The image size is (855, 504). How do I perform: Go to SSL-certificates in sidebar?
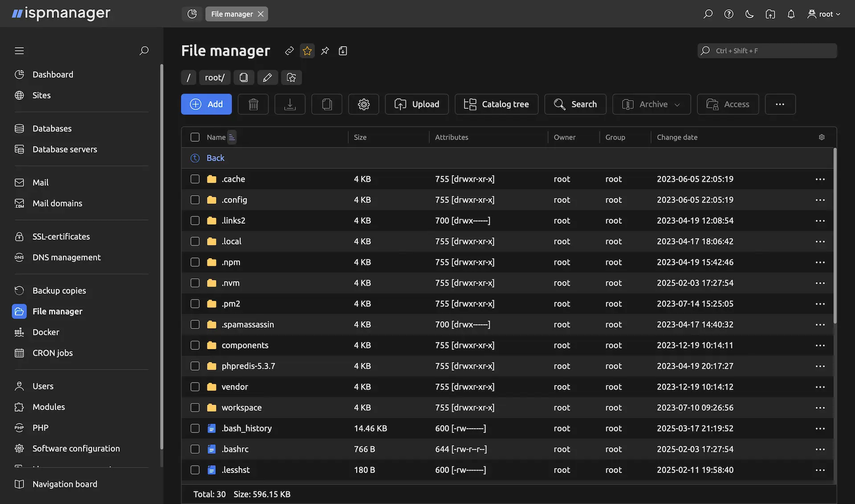61,236
